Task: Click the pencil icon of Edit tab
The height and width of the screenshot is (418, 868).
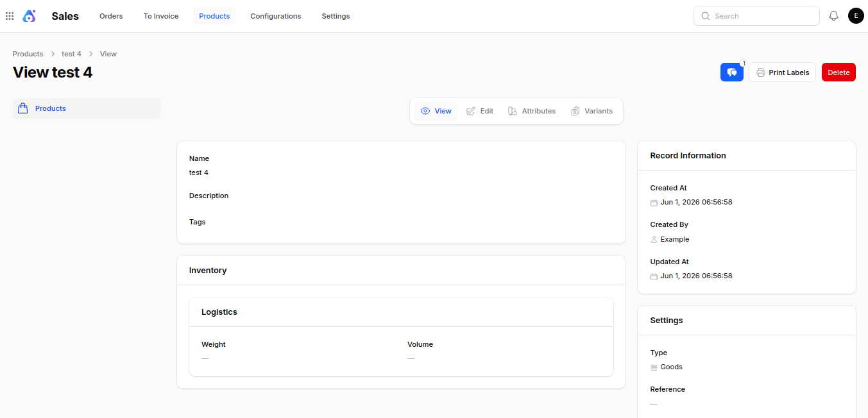Action: (471, 111)
